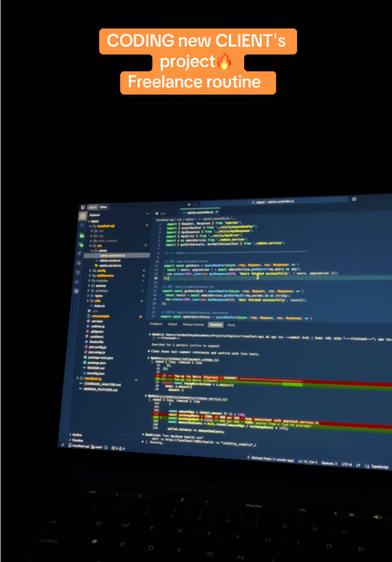Expand the Outline section
The width and height of the screenshot is (392, 562).
pyautogui.click(x=76, y=434)
